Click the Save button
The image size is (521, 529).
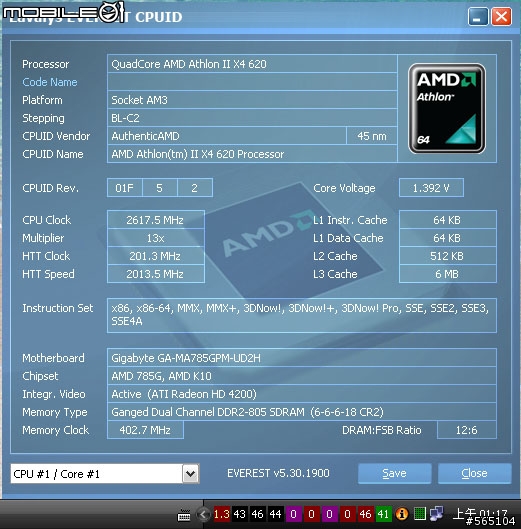[x=394, y=473]
